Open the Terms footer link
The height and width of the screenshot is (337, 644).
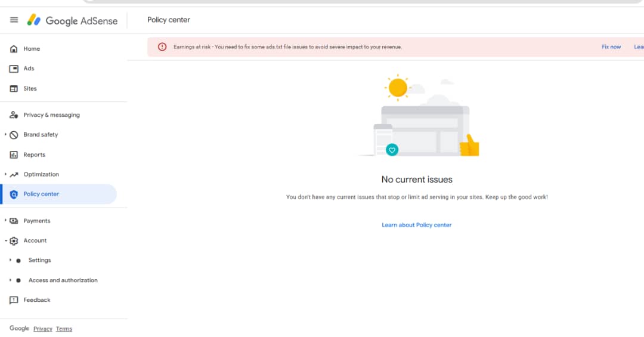coord(64,329)
